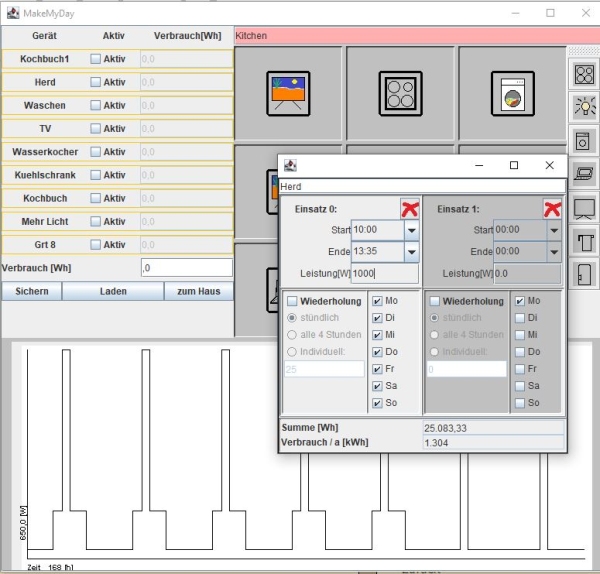Select the stove device in right sidebar
The width and height of the screenshot is (600, 574).
584,74
